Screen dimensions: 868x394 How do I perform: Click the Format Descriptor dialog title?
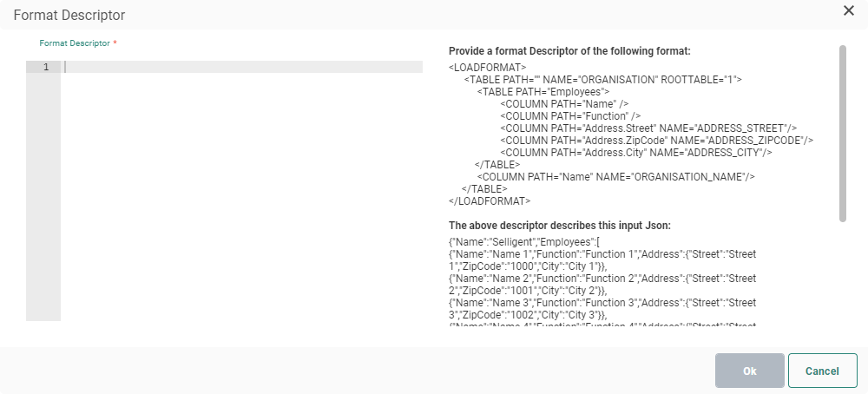click(x=69, y=15)
